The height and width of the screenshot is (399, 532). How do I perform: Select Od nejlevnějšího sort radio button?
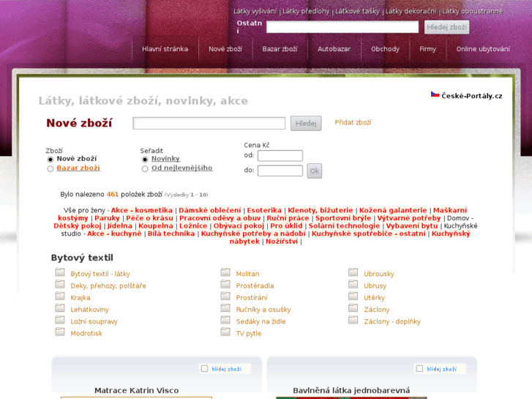[145, 169]
